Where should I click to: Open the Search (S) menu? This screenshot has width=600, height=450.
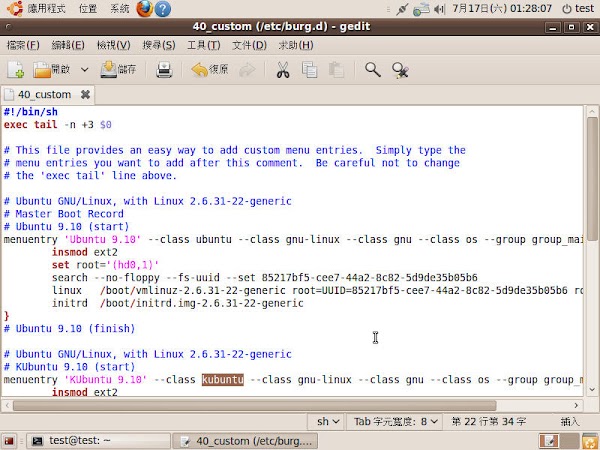[159, 45]
